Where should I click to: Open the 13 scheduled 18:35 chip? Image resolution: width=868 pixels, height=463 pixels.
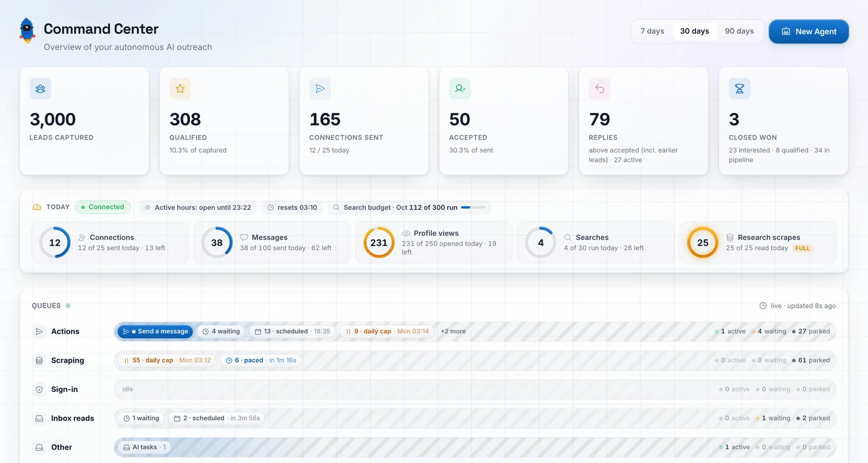pos(292,332)
